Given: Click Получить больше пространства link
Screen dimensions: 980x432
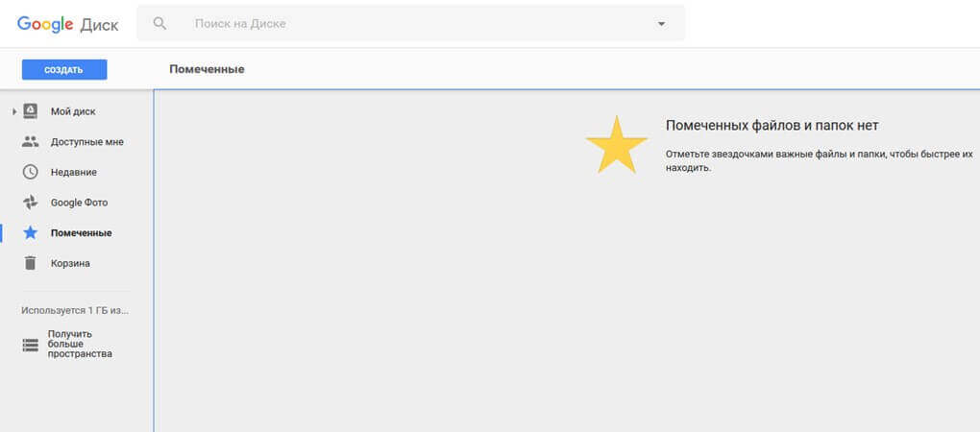Looking at the screenshot, I should pyautogui.click(x=80, y=344).
